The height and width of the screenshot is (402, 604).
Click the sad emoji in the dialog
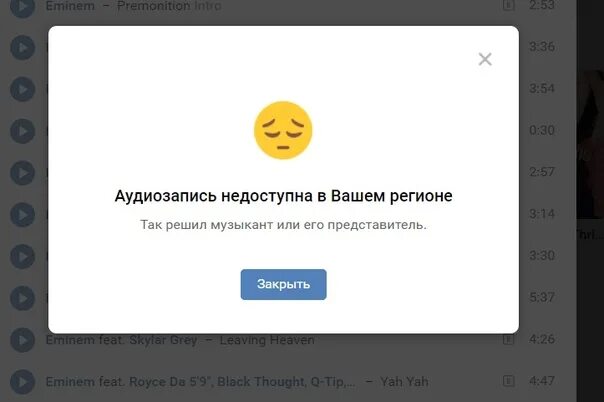[x=283, y=130]
